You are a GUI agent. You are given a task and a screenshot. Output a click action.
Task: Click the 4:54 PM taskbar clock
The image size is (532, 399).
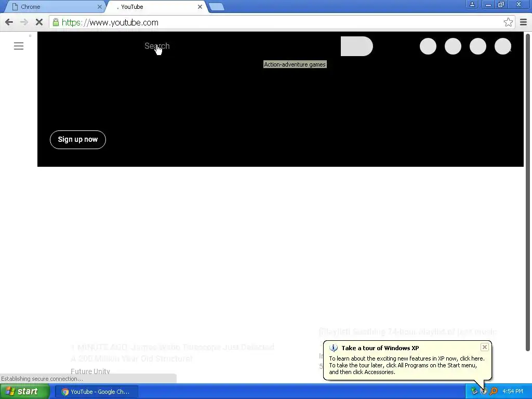tap(513, 392)
